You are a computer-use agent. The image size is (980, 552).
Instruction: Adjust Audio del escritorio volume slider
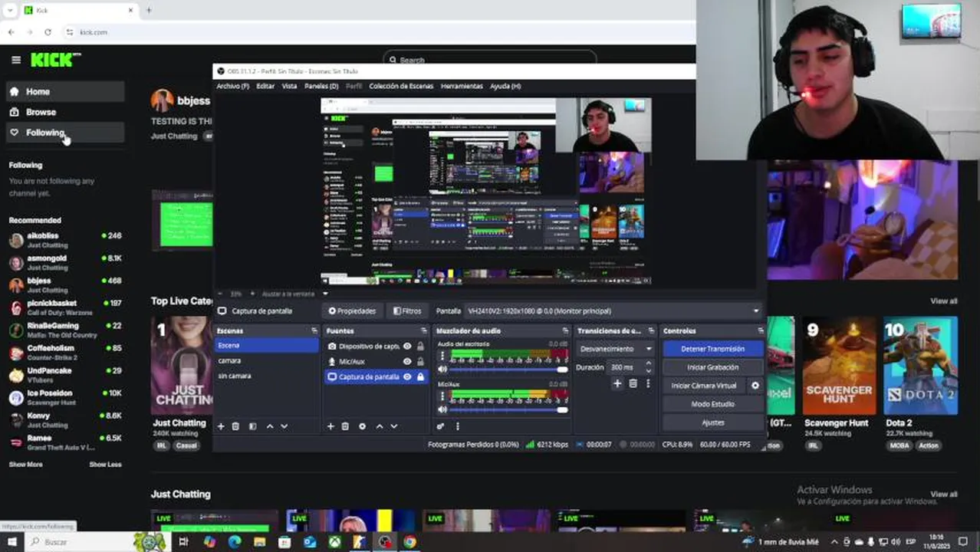click(509, 370)
